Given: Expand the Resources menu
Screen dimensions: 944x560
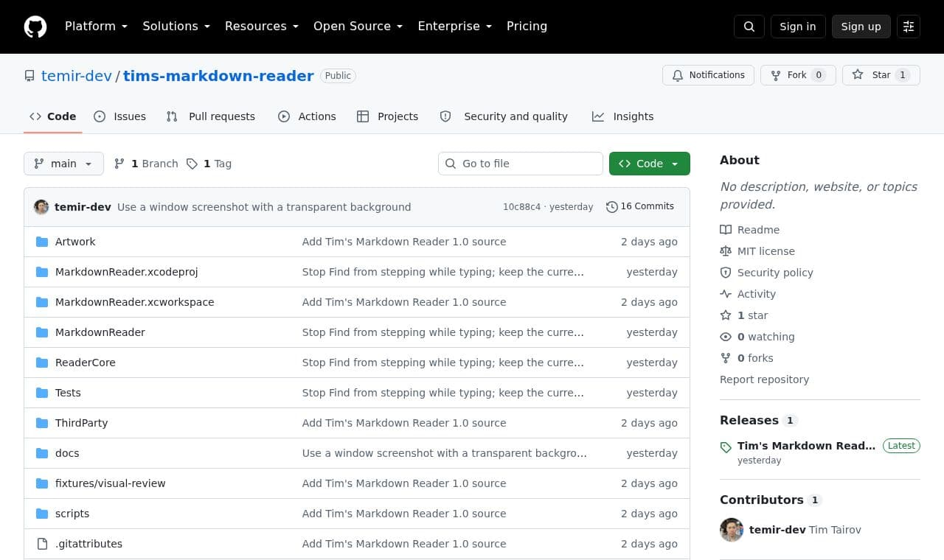Looking at the screenshot, I should tap(262, 27).
